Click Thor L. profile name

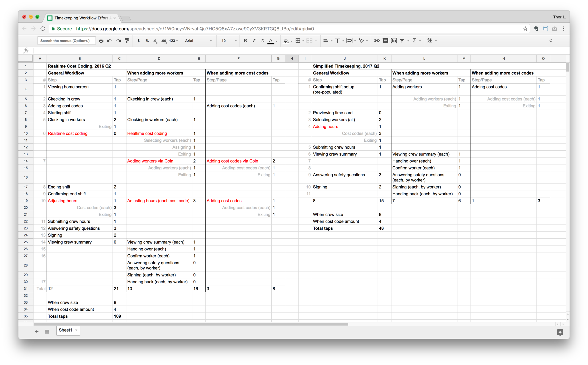coord(559,17)
